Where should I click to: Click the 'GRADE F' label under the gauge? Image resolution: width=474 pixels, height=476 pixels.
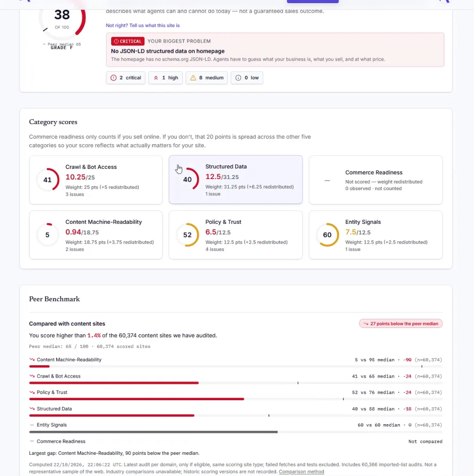pyautogui.click(x=62, y=48)
